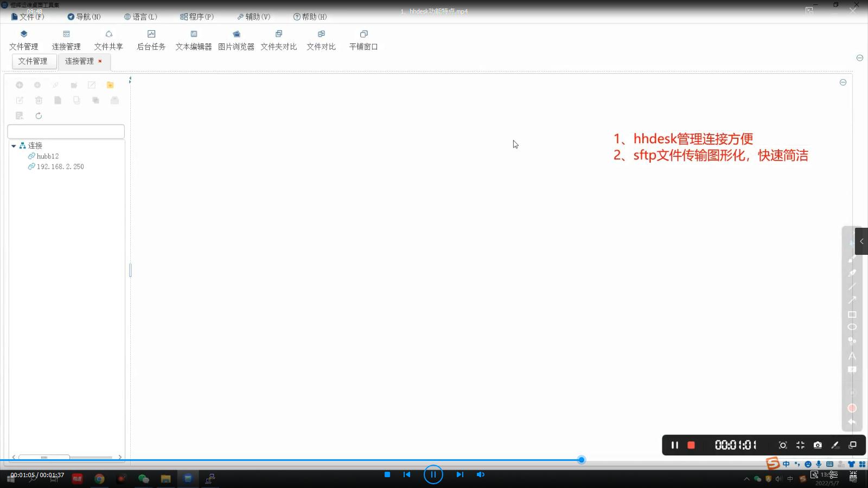Open the 语言(L) menu
868x488 pixels.
pyautogui.click(x=141, y=17)
